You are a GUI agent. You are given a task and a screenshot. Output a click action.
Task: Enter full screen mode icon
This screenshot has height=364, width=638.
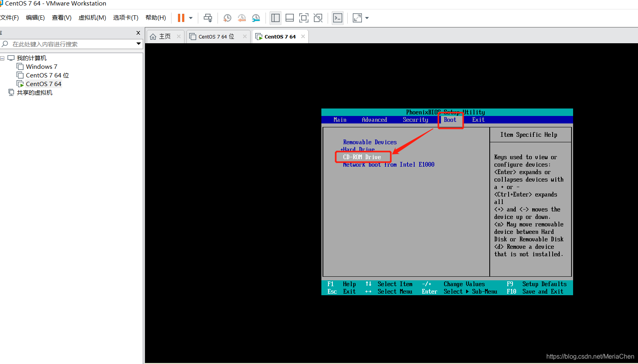pos(304,18)
